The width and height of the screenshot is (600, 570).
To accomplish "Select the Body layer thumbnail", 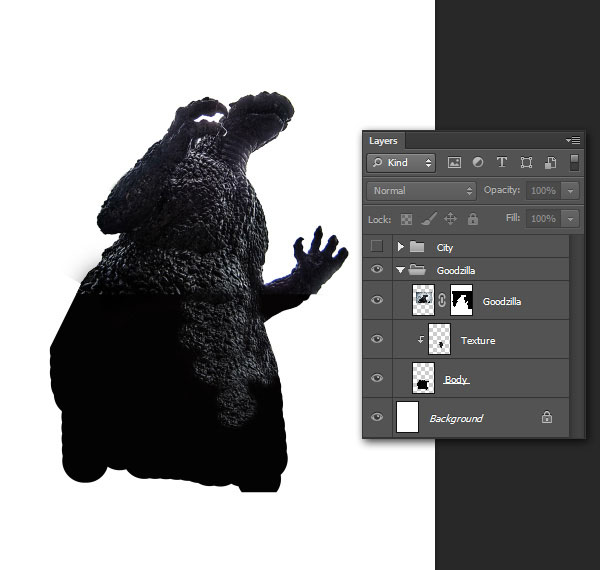I will [x=423, y=378].
